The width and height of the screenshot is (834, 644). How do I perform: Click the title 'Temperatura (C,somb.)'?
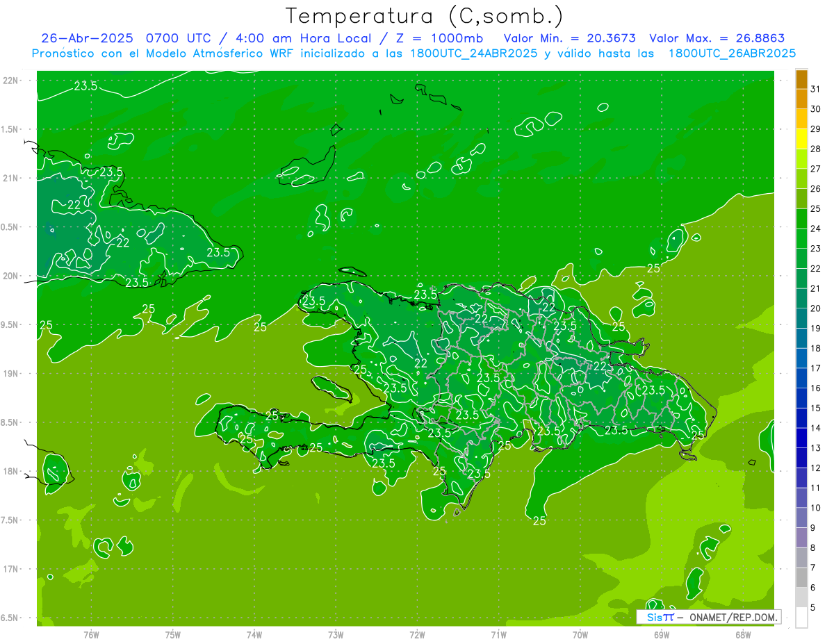425,16
